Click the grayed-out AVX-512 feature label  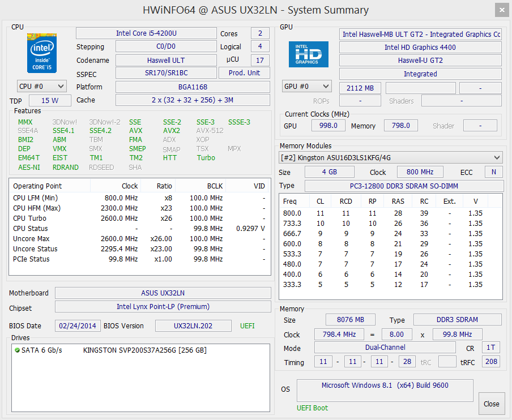[210, 131]
